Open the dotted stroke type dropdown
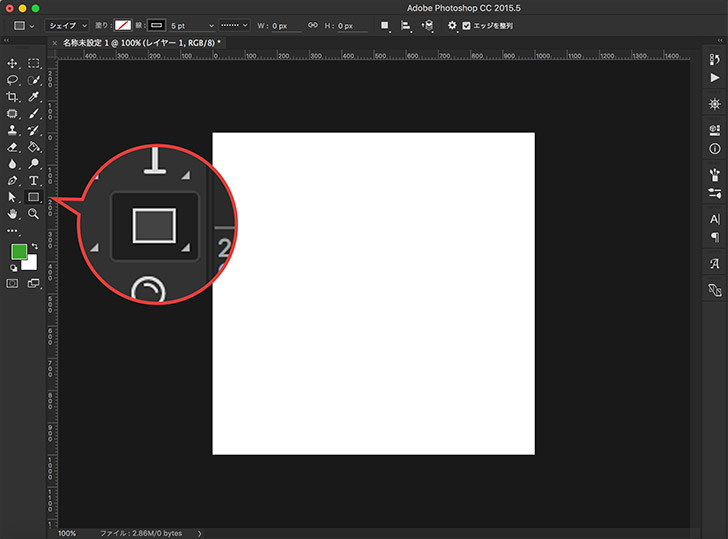The width and height of the screenshot is (728, 539). 234,26
